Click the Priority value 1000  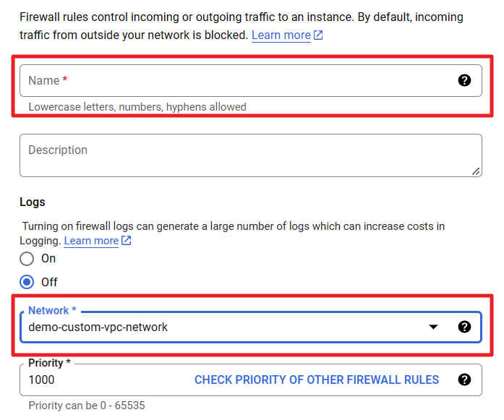41,380
